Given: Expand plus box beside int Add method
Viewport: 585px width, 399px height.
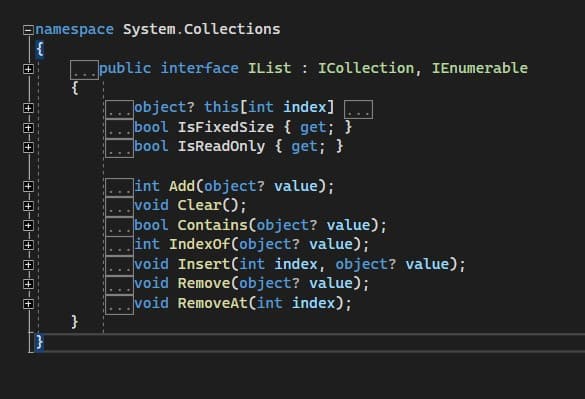Looking at the screenshot, I should 28,187.
